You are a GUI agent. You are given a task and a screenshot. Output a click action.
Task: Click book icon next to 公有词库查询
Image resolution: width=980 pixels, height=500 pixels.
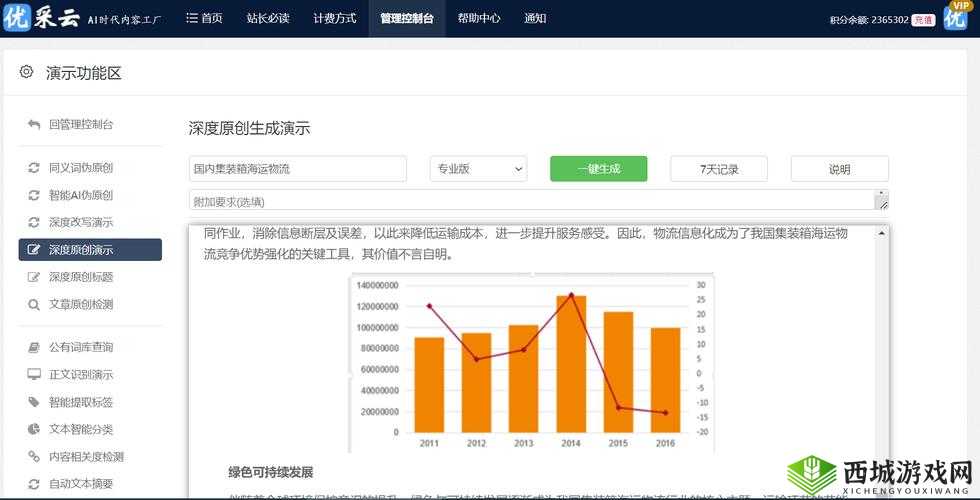34,348
